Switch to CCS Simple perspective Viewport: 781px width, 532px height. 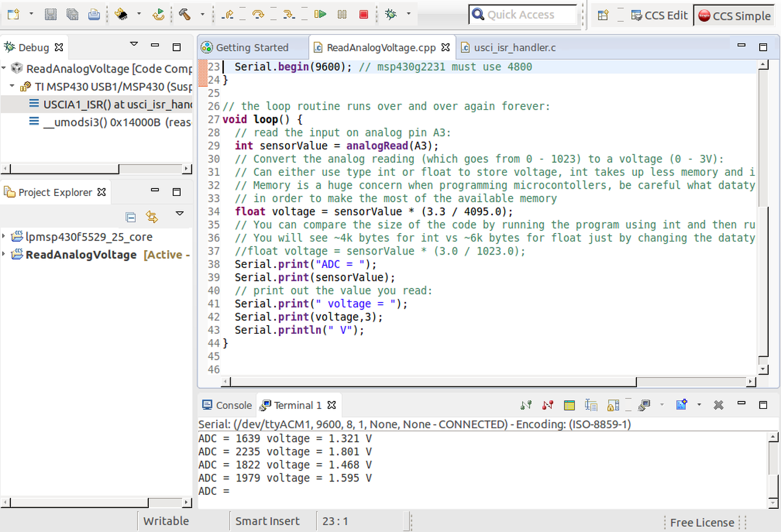[x=735, y=16]
